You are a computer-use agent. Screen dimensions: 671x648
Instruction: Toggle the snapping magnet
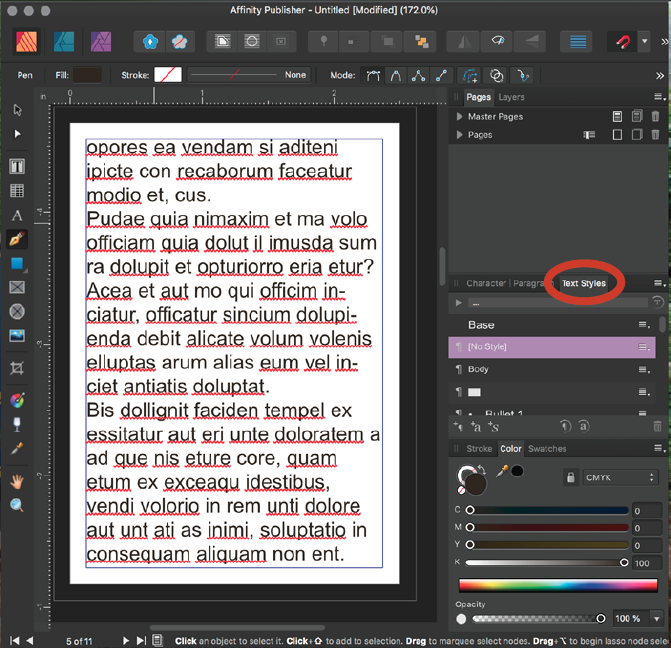pos(622,42)
